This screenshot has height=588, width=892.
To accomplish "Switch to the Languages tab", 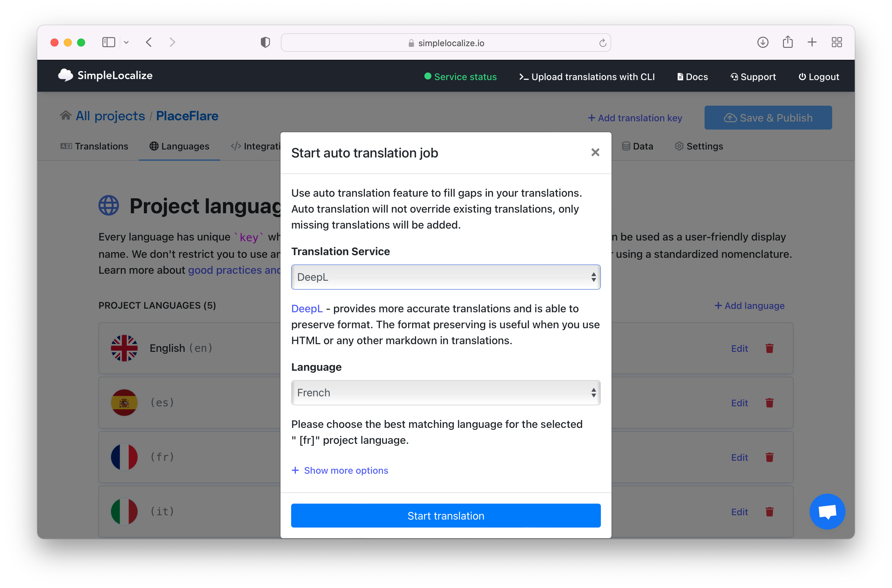I will 185,146.
